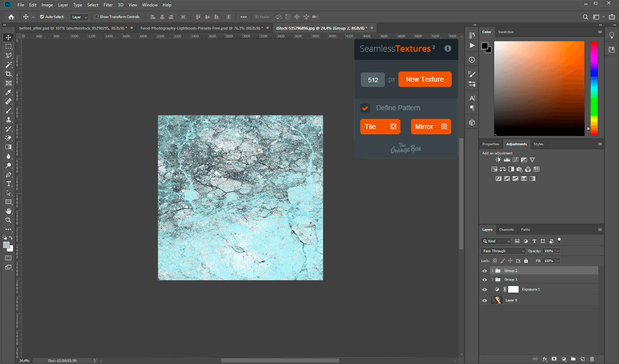Select the Gradient tool
The width and height of the screenshot is (619, 364).
[x=8, y=147]
